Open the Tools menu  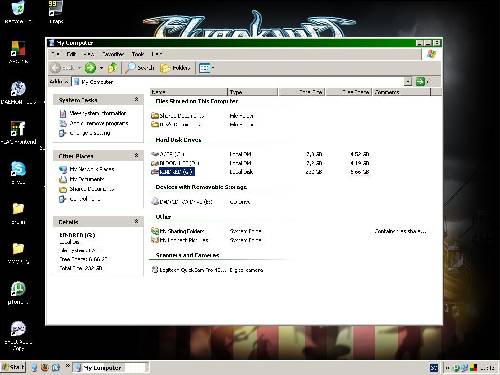coord(137,54)
